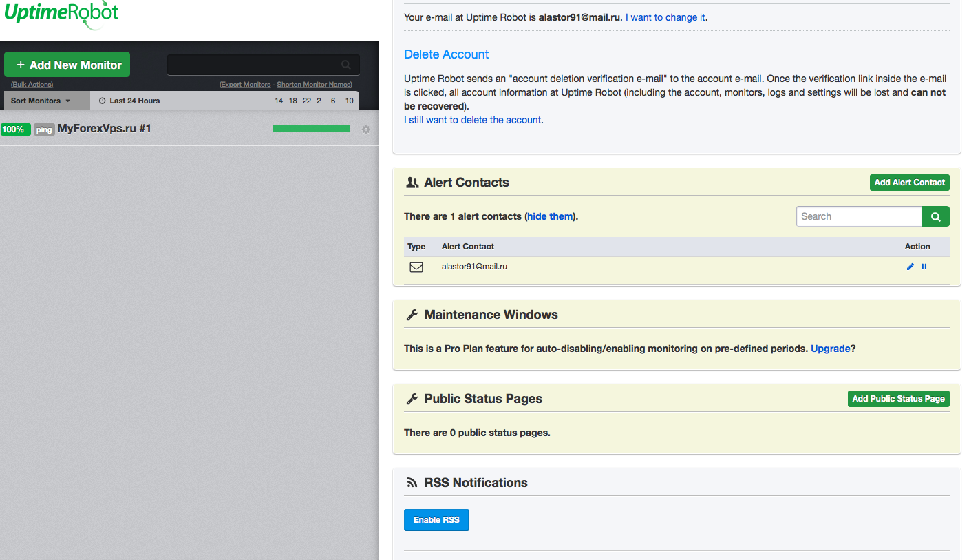The width and height of the screenshot is (980, 560).
Task: Click the Alert Contacts section heading
Action: coord(466,183)
